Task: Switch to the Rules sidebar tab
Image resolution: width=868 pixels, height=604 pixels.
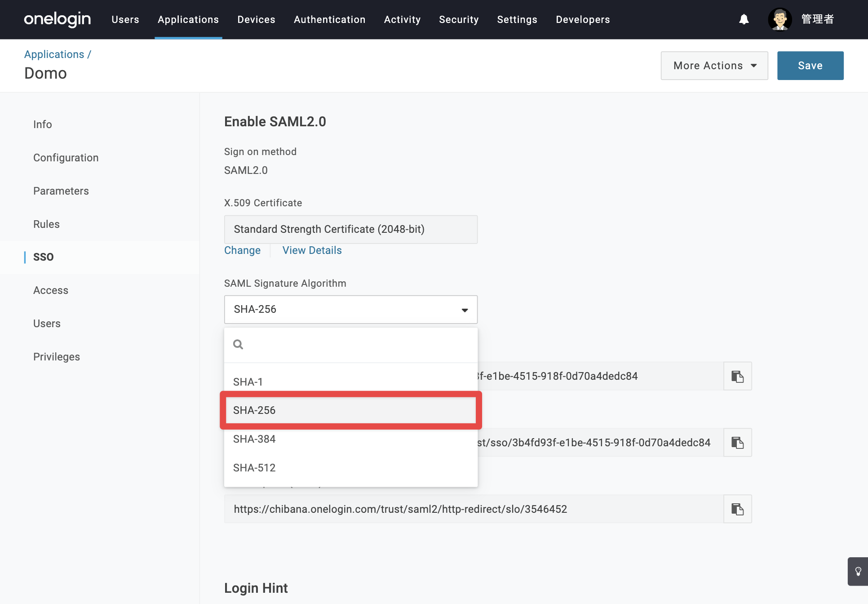Action: [46, 224]
